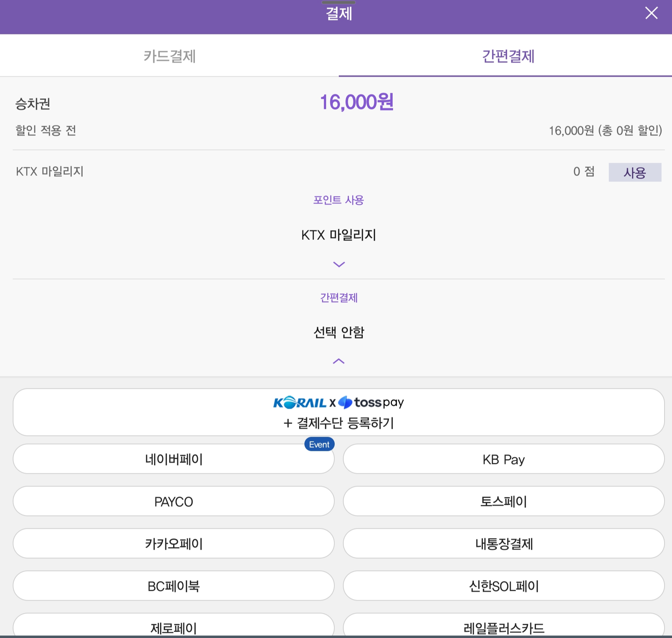Pick 카카오페이 for payment
This screenshot has height=638, width=672.
click(174, 543)
